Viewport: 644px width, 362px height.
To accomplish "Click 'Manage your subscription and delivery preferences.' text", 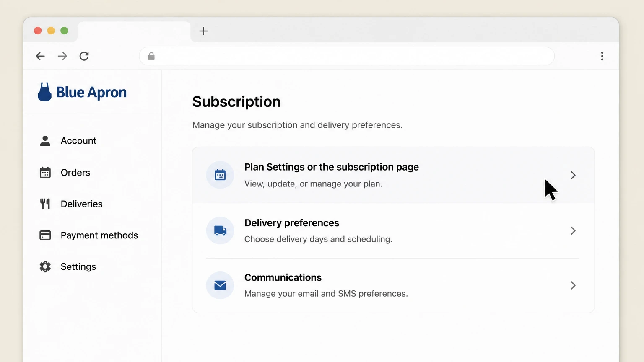I will (297, 125).
